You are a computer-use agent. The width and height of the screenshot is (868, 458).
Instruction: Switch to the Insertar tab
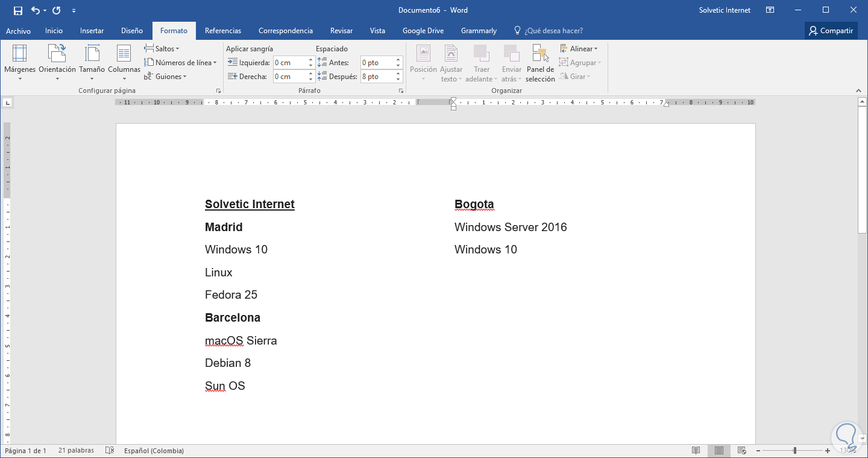point(92,31)
